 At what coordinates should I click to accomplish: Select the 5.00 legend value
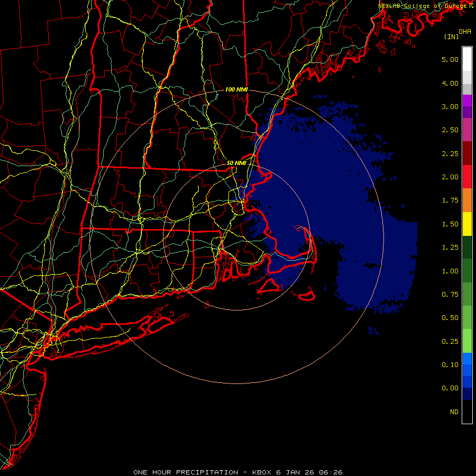450,59
